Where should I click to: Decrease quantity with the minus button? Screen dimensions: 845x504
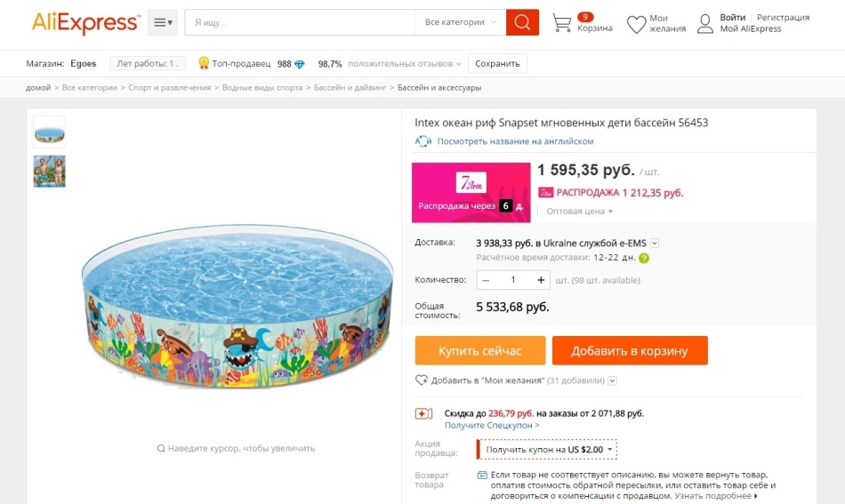pos(486,280)
